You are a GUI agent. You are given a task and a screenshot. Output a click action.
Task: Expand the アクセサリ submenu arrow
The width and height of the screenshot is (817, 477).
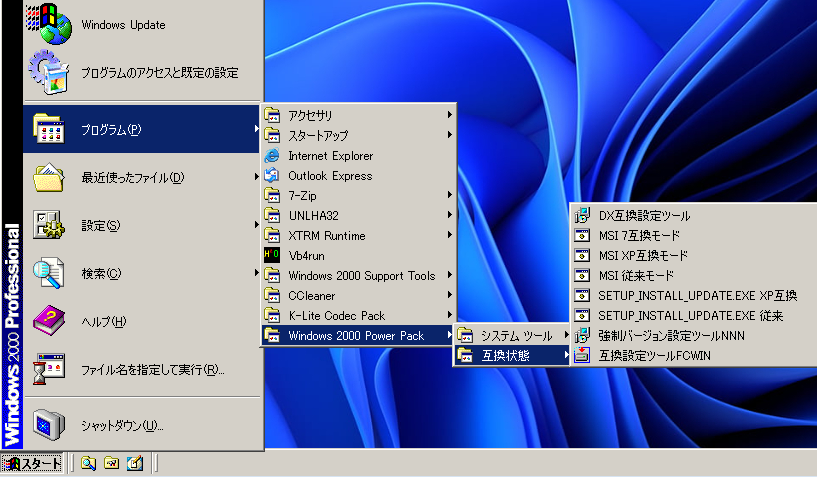coord(449,115)
